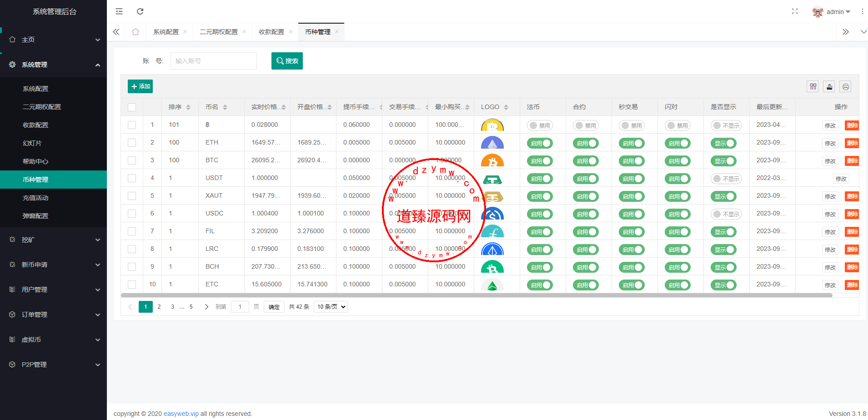Refresh the page using the reload icon

[x=140, y=11]
